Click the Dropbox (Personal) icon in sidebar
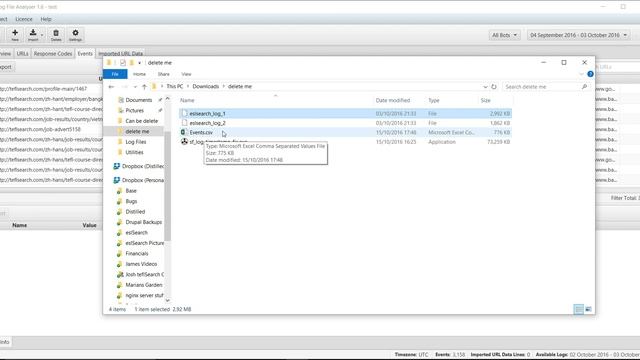This screenshot has height=360, width=640. click(x=116, y=180)
